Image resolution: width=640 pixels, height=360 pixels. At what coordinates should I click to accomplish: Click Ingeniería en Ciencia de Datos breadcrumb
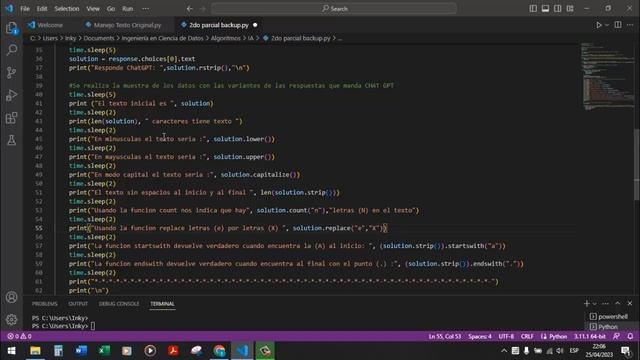[162, 38]
